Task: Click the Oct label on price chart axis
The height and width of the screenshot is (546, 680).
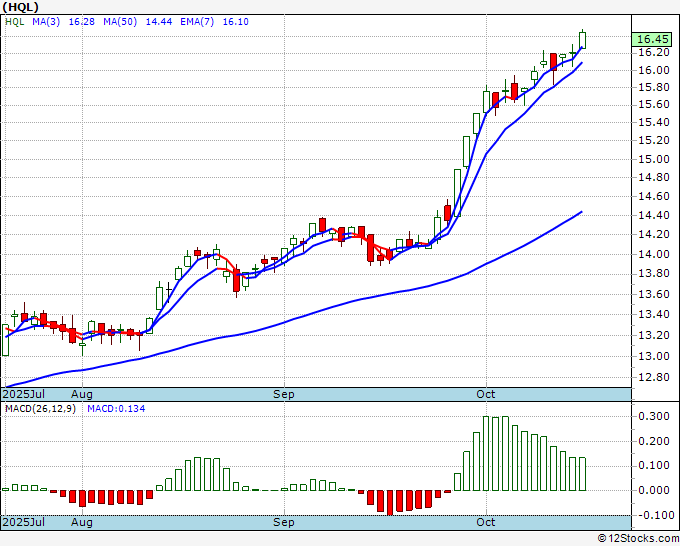Action: pyautogui.click(x=486, y=394)
